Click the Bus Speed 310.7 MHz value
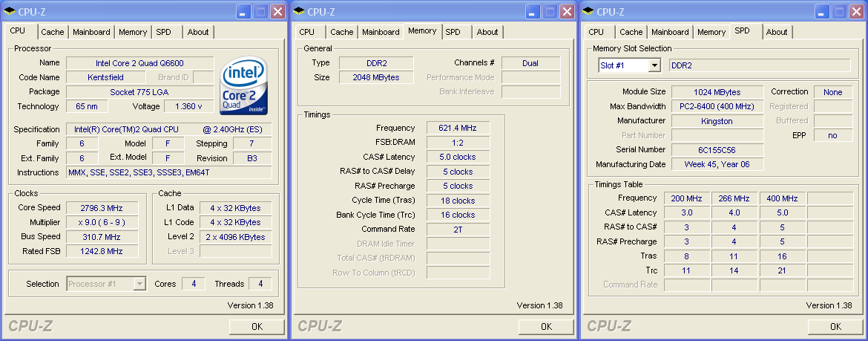This screenshot has width=868, height=341. click(102, 237)
